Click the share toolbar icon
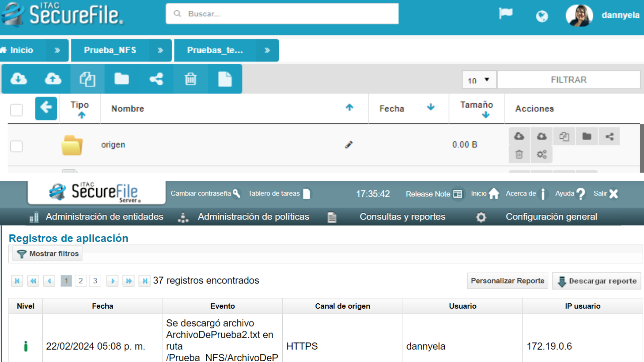This screenshot has height=362, width=644. coord(156,79)
